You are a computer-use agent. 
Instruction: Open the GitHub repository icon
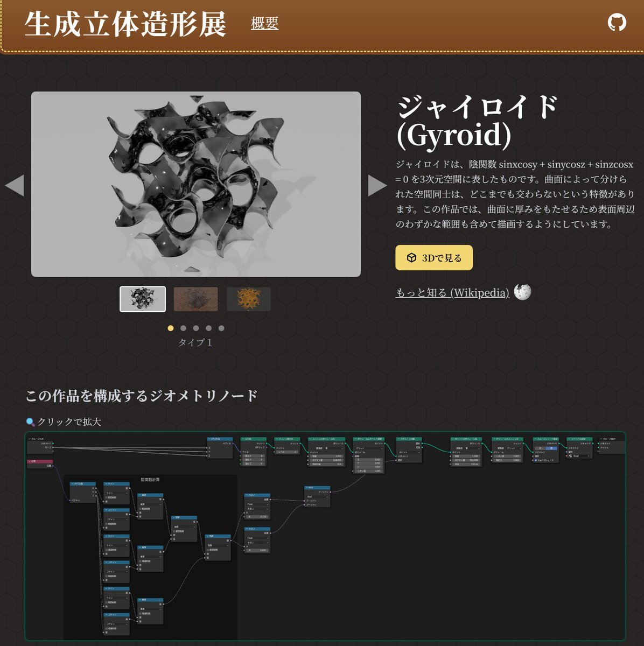(617, 23)
